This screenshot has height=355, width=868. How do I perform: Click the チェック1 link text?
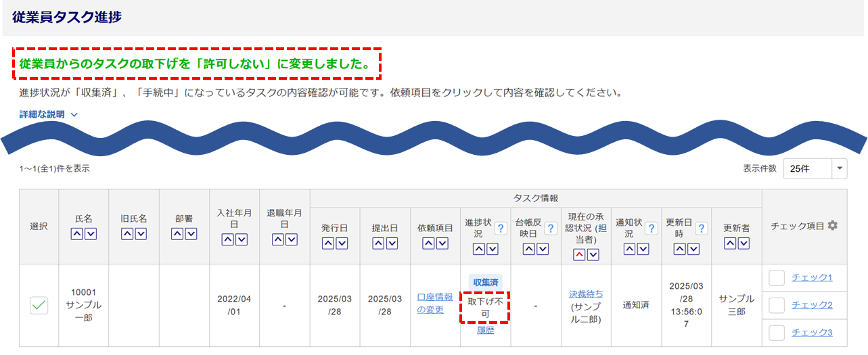pyautogui.click(x=812, y=277)
